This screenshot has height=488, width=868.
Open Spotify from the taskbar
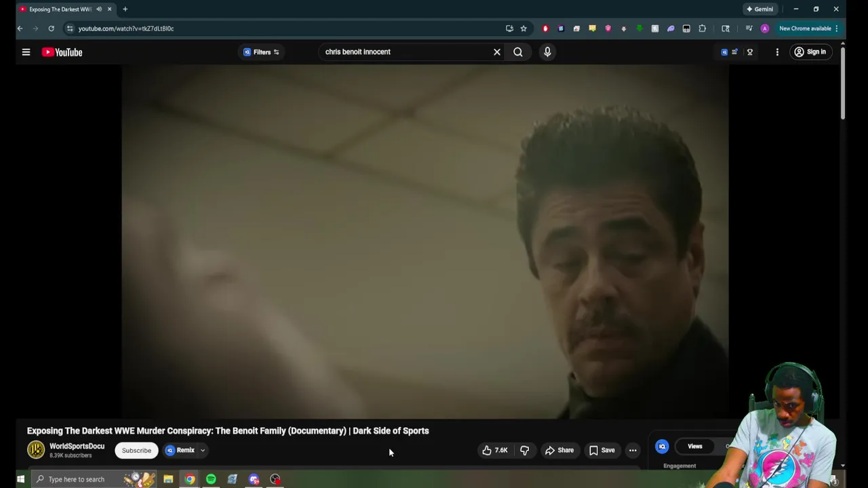click(x=211, y=479)
